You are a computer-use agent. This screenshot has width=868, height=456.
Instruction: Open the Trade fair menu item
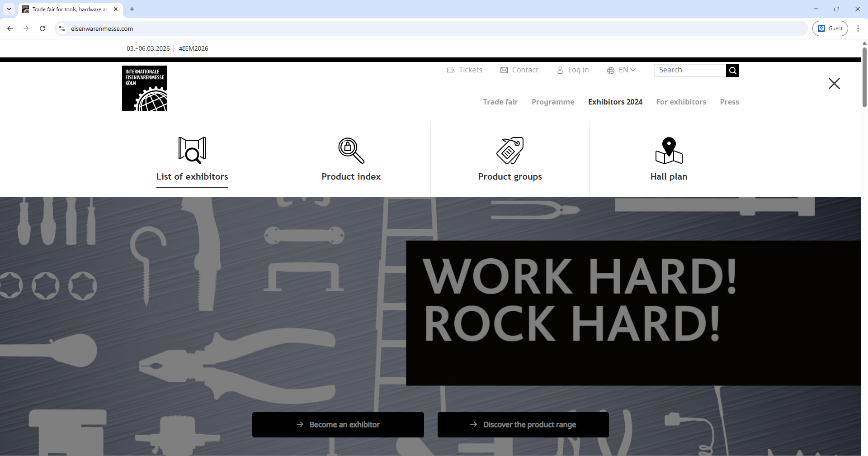click(x=500, y=102)
